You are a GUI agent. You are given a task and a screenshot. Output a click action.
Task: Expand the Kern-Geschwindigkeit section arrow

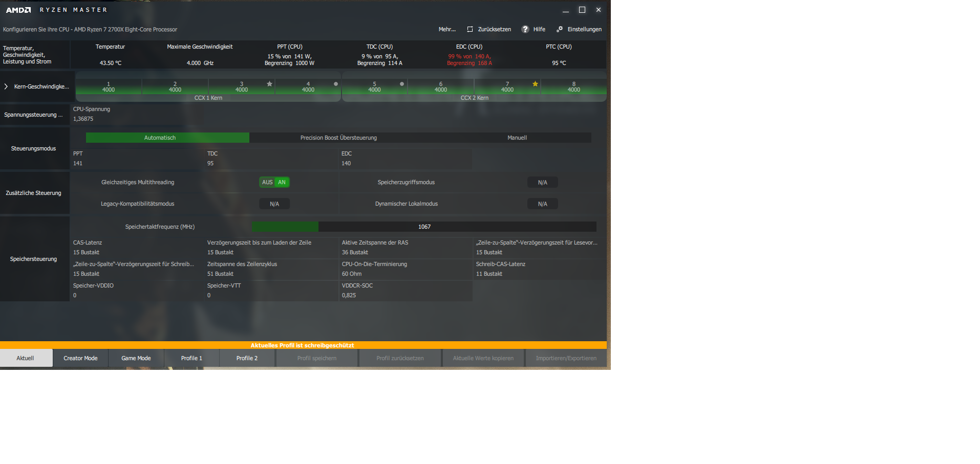point(6,86)
